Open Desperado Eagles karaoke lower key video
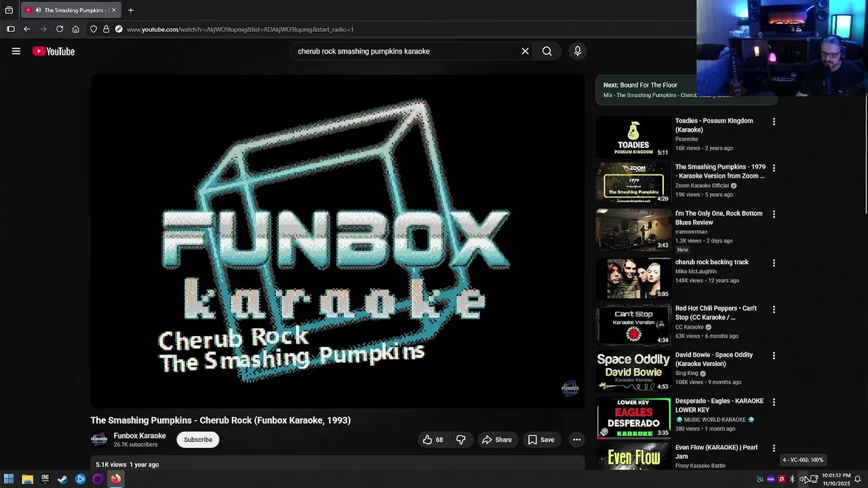 (719, 405)
